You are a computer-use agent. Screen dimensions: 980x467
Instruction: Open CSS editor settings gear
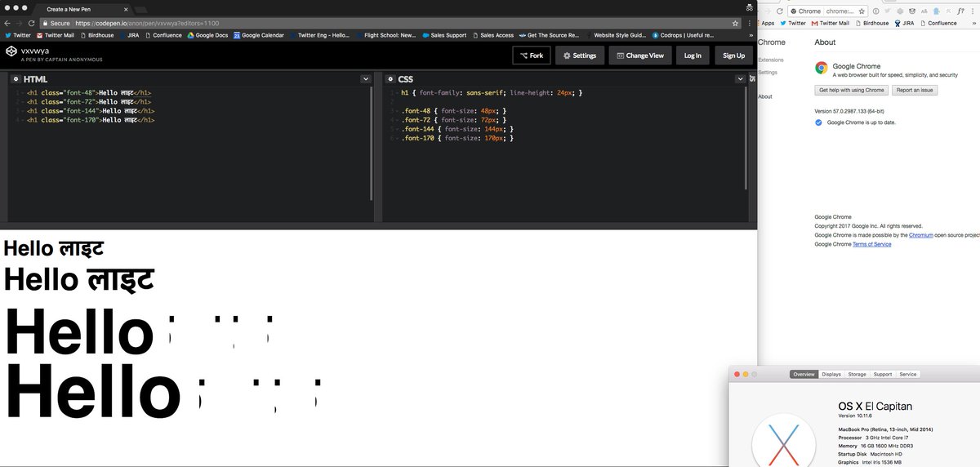[x=390, y=79]
